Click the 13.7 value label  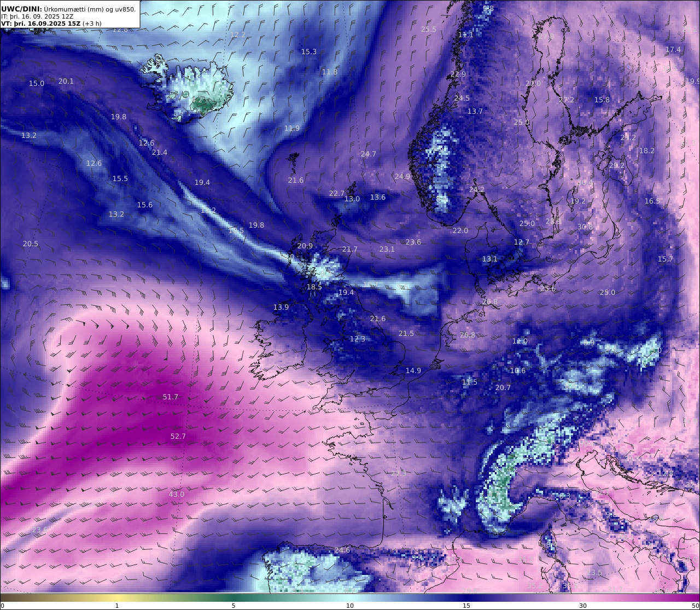point(475,111)
